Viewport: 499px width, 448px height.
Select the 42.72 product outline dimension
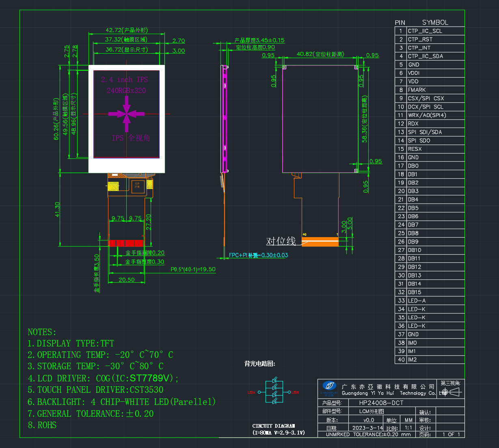click(127, 30)
